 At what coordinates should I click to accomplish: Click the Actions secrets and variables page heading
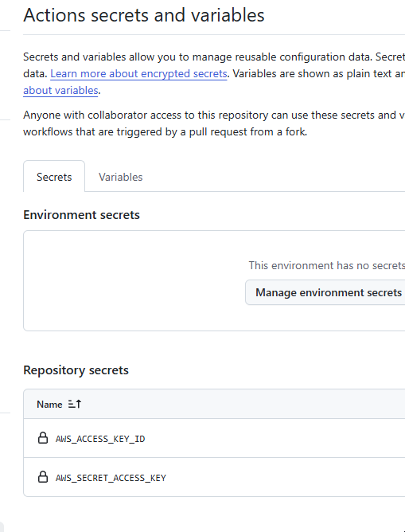pyautogui.click(x=144, y=15)
